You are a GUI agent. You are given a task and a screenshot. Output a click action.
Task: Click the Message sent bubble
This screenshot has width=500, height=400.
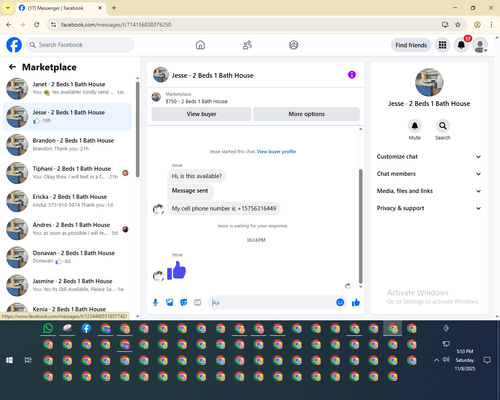(x=190, y=191)
